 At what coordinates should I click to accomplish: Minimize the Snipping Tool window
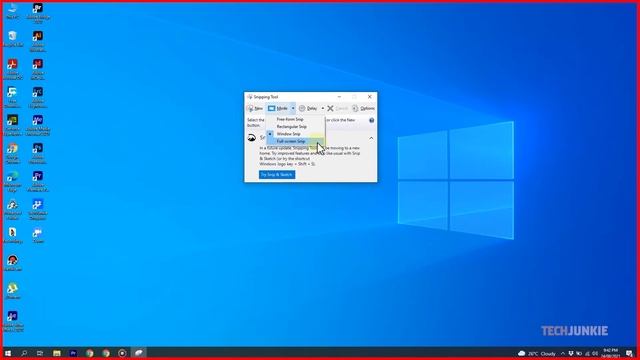(x=339, y=97)
